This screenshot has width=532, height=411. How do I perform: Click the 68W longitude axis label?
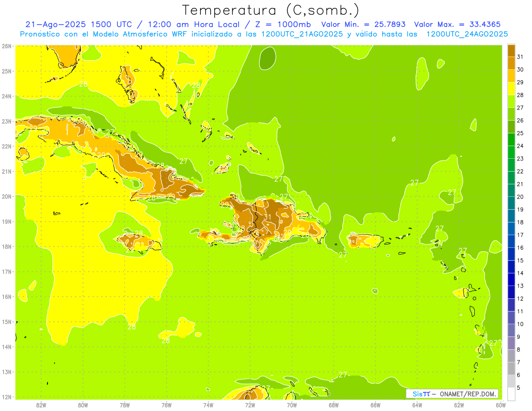pyautogui.click(x=334, y=405)
